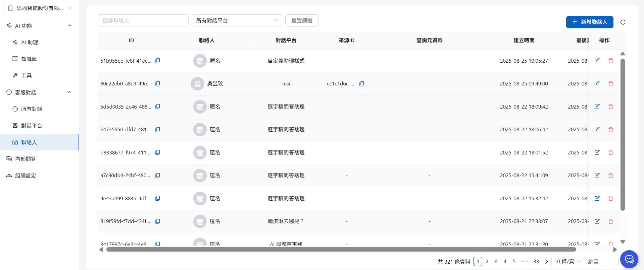Copy the source ID cc1c1d6c
The height and width of the screenshot is (270, 644).
(x=361, y=84)
